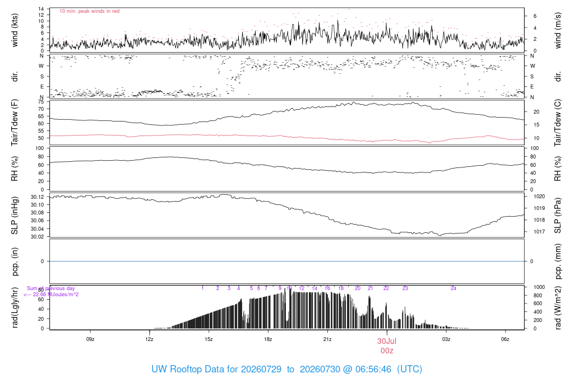Image resolution: width=574 pixels, height=392 pixels.
Task: Click the purple hour marker '16'
Action: [327, 288]
